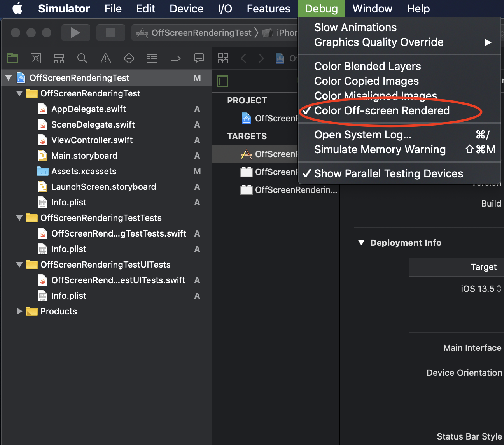Click the PROJECT section header label
Screen dimensions: 504x445
(x=247, y=100)
